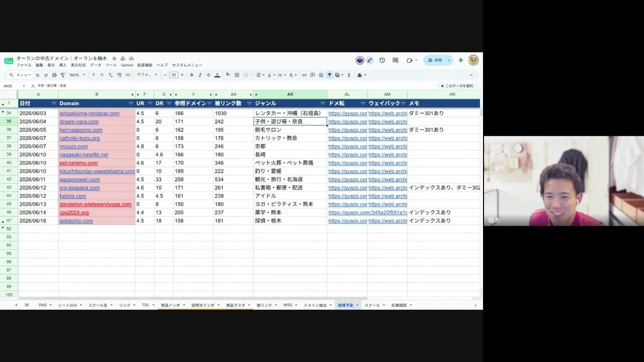Click the Gemini sparkle icon
This screenshot has height=362, width=644.
tap(460, 60)
